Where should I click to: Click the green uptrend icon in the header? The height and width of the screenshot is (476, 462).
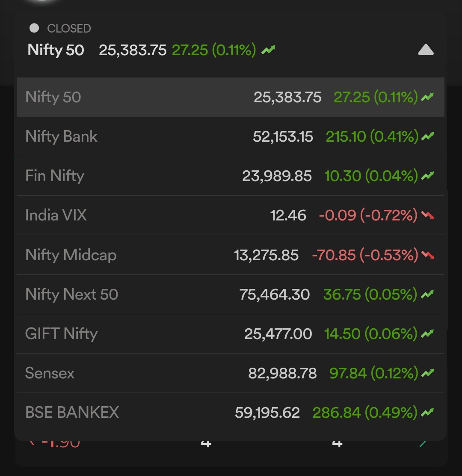[268, 50]
